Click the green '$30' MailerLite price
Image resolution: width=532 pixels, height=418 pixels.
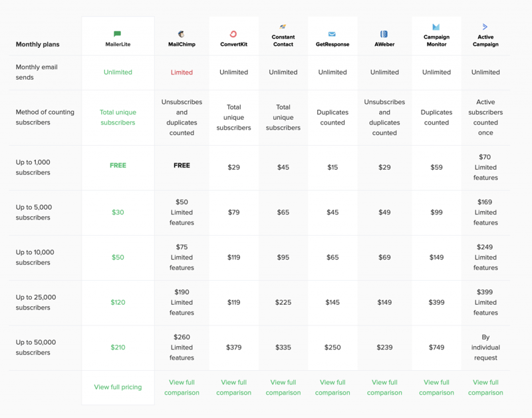[x=118, y=212]
